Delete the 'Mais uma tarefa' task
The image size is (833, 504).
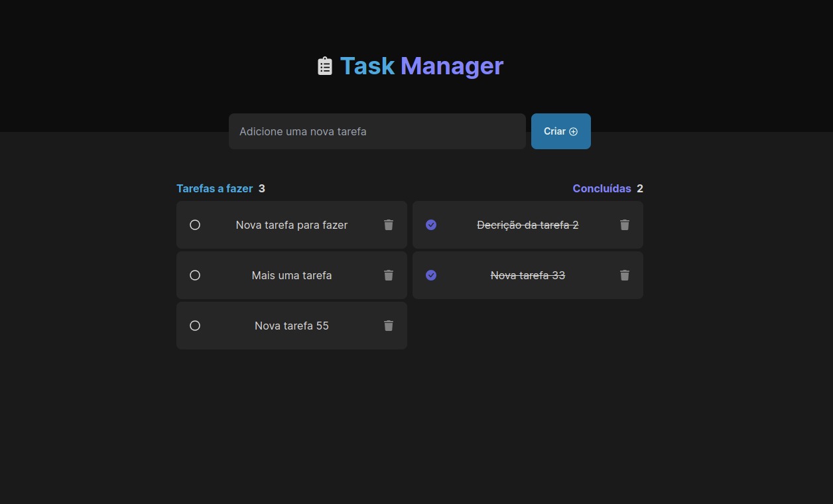tap(389, 275)
